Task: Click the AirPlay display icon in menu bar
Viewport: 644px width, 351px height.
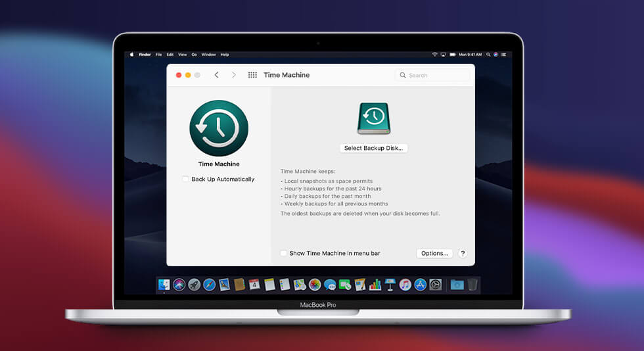Action: (443, 55)
